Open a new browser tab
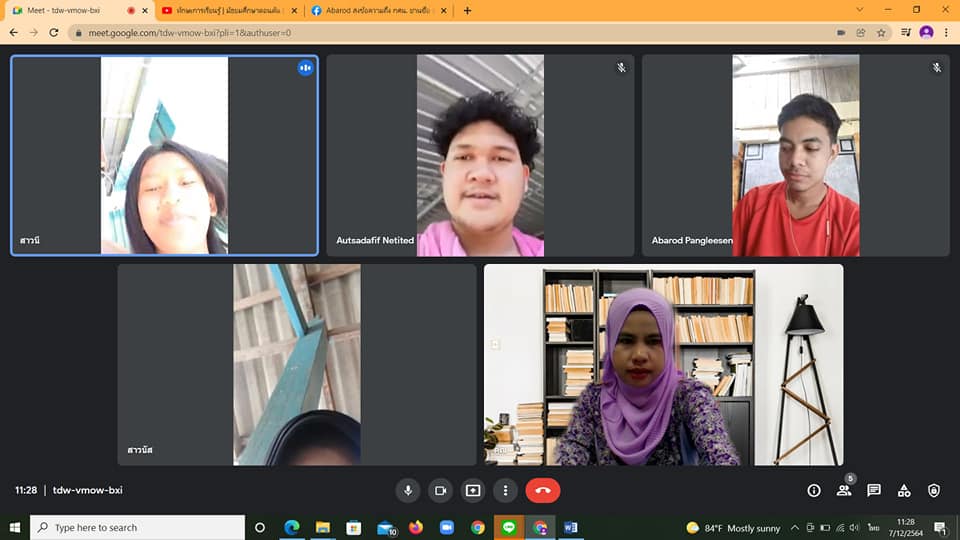 [467, 10]
